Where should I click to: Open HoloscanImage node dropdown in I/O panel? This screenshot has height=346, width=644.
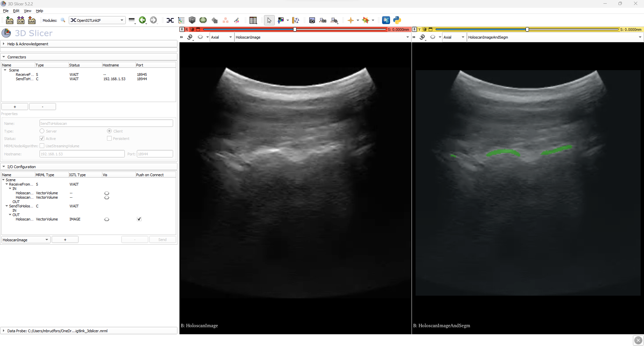pos(26,240)
